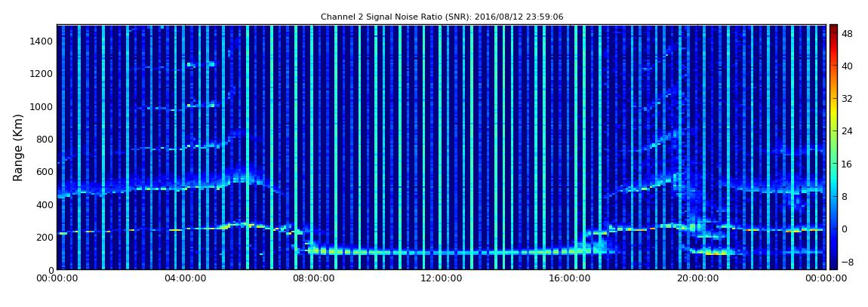The image size is (868, 307).
Task: Click the 20:00:00 time axis label
Action: [x=698, y=279]
